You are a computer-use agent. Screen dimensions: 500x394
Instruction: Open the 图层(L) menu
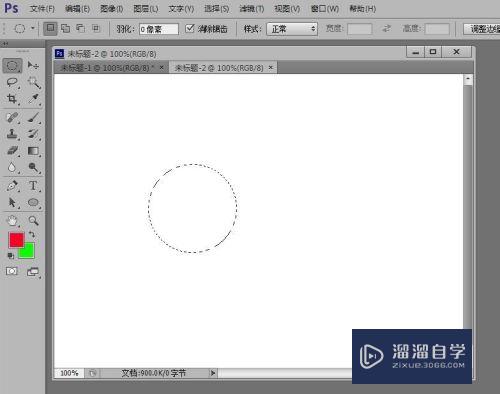(146, 9)
